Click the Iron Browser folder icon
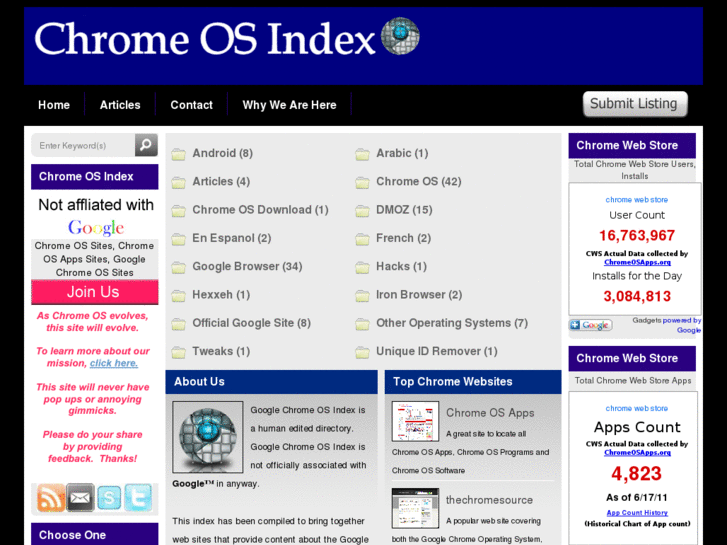Screen dimensions: 727x545 pos(362,295)
